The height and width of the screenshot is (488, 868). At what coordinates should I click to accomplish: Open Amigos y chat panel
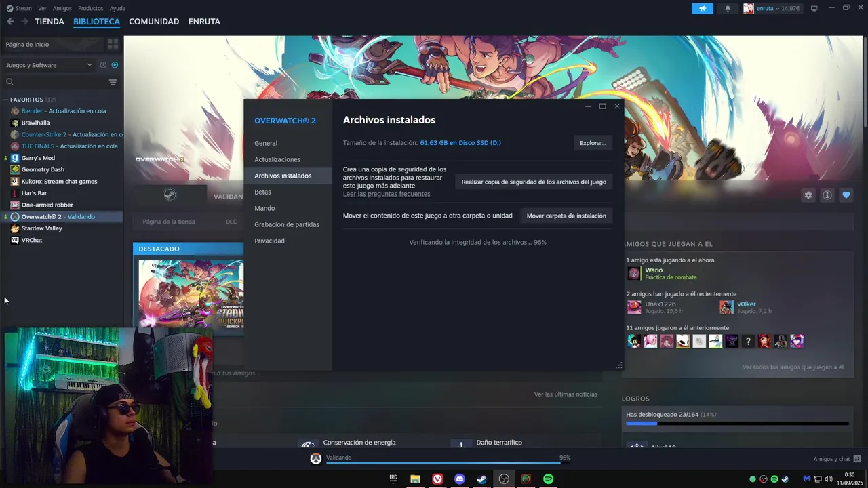point(837,459)
